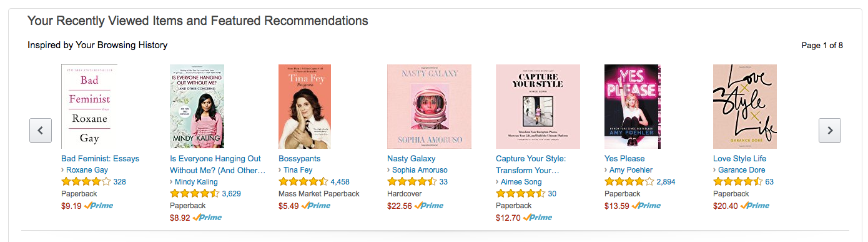Select Tina Fey Bossypants cover image
This screenshot has width=868, height=242.
305,106
